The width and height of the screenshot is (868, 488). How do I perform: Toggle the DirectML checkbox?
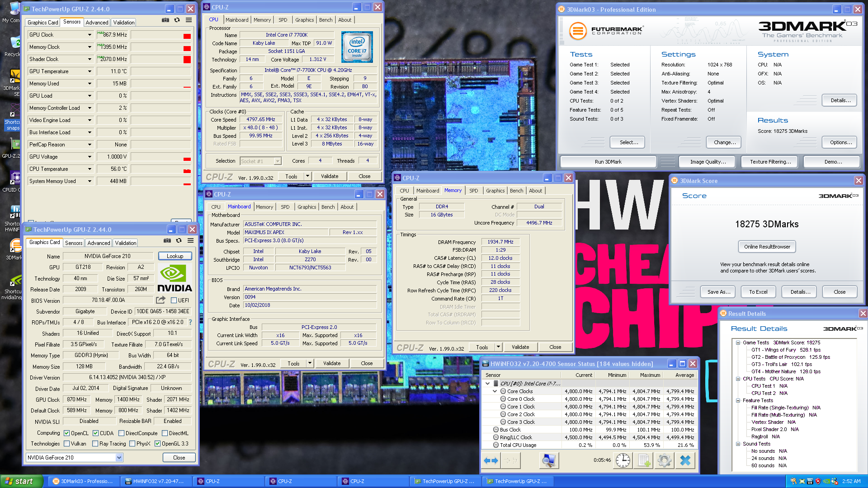coord(165,433)
